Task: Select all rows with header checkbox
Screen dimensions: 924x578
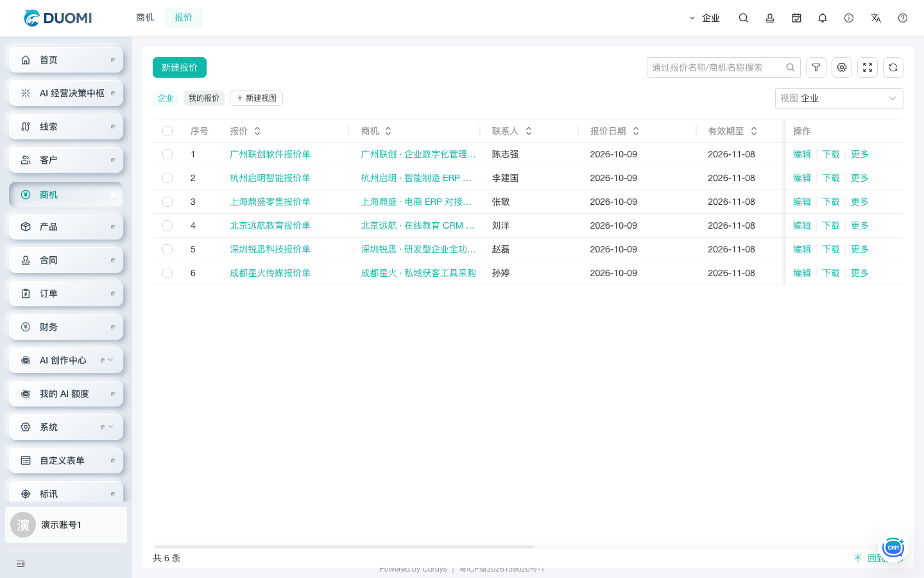Action: tap(167, 131)
